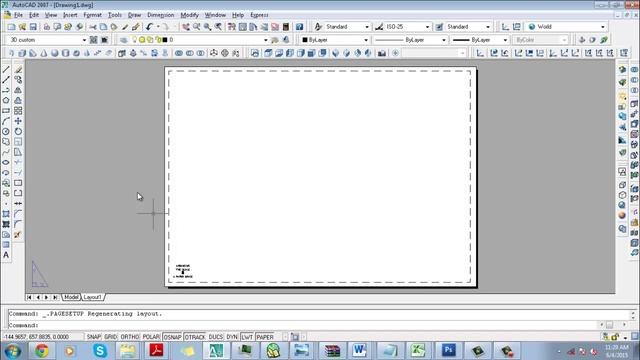Screen dimensions: 640x360
Task: Select the Copy object tool
Action: [18, 80]
